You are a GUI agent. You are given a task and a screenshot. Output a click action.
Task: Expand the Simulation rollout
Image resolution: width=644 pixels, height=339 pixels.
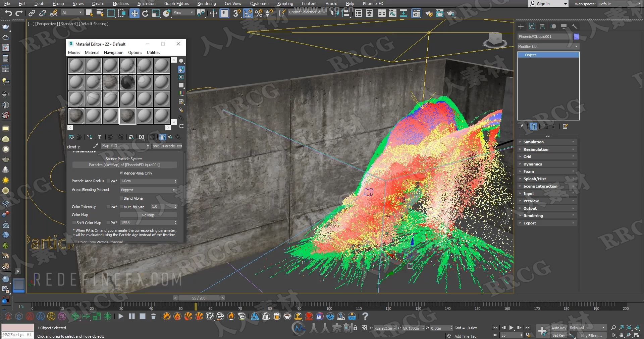coord(547,142)
